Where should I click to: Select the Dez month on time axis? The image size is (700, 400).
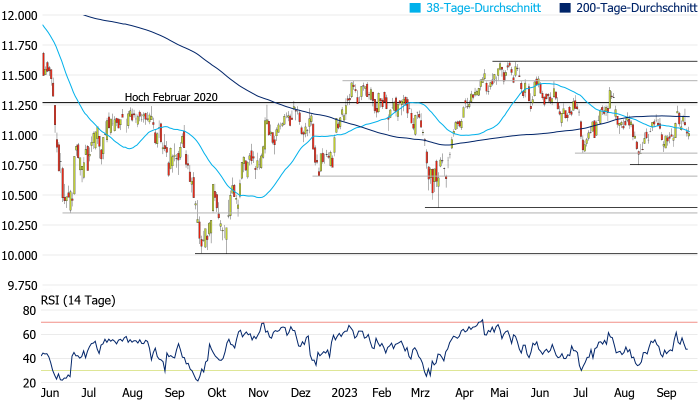[x=300, y=393]
